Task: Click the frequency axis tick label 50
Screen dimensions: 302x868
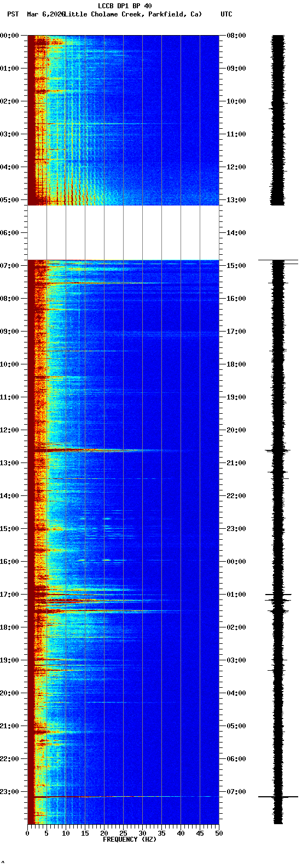Action: (x=219, y=833)
